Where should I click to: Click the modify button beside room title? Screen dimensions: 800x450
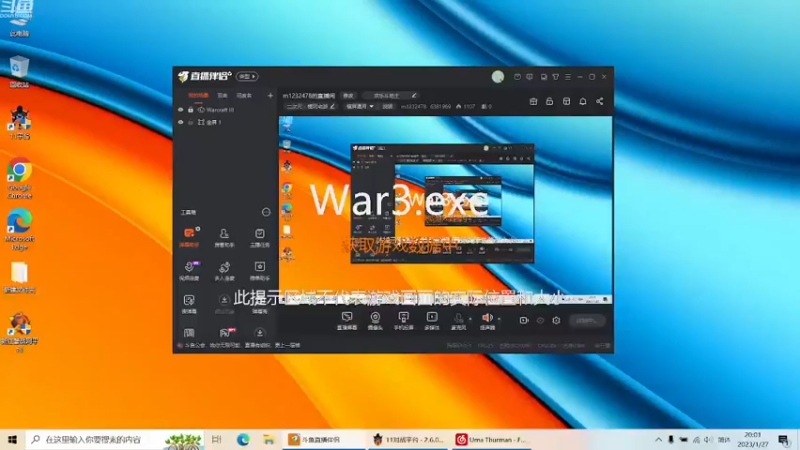(x=348, y=95)
